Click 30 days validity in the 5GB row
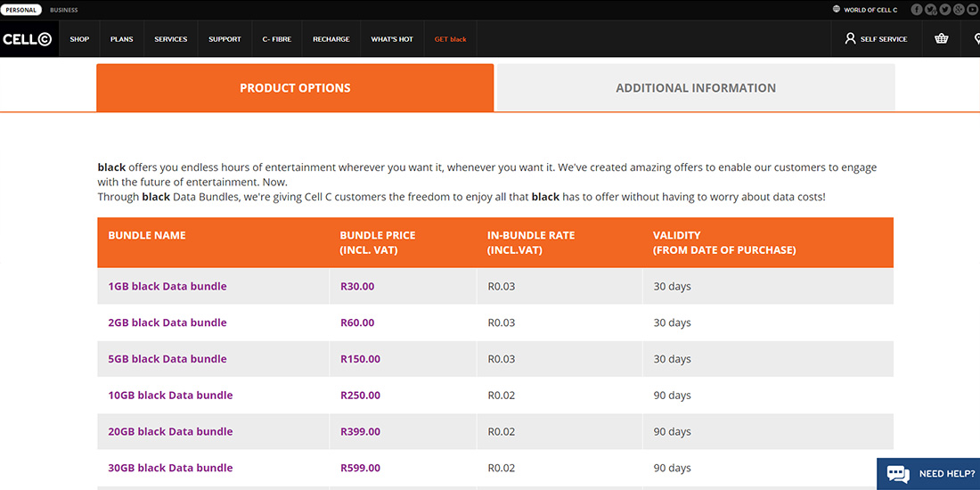This screenshot has width=980, height=490. [672, 359]
